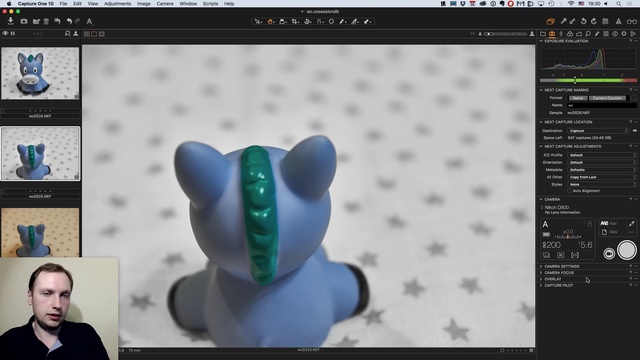This screenshot has width=640, height=360.
Task: Select the Text annotation 'A' tool
Action: [89, 22]
